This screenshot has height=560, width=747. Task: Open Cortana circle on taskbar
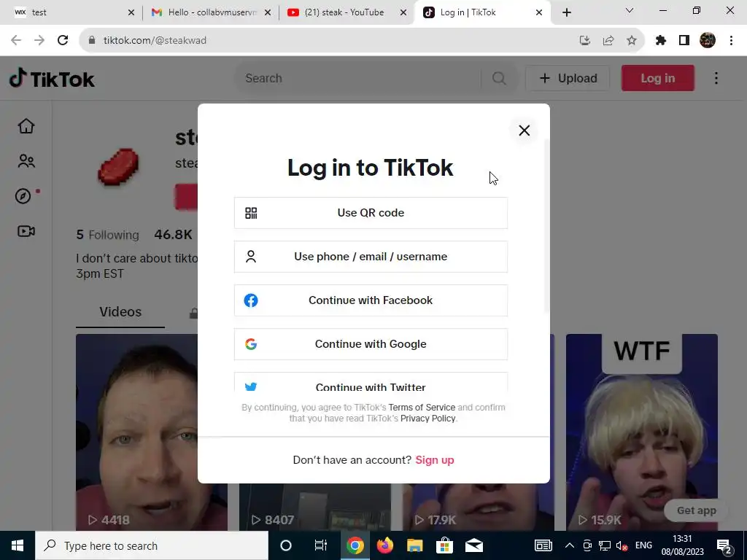click(286, 545)
